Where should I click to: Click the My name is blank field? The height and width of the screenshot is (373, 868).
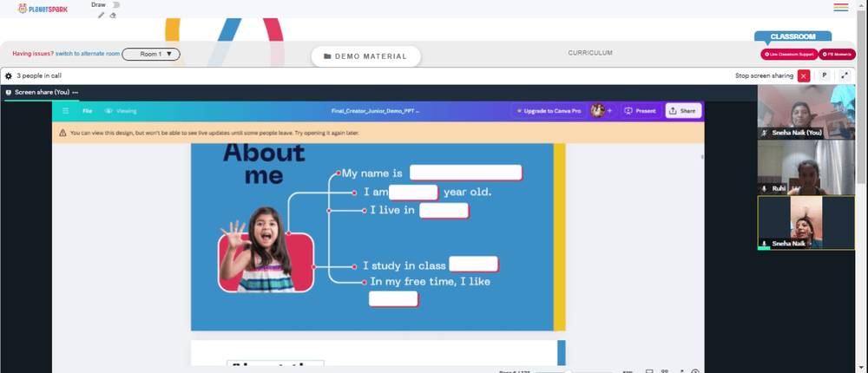[x=465, y=173]
